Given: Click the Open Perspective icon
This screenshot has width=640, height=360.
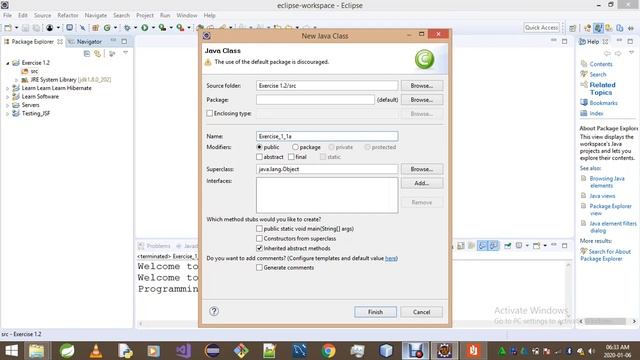Looking at the screenshot, I should coord(573,28).
